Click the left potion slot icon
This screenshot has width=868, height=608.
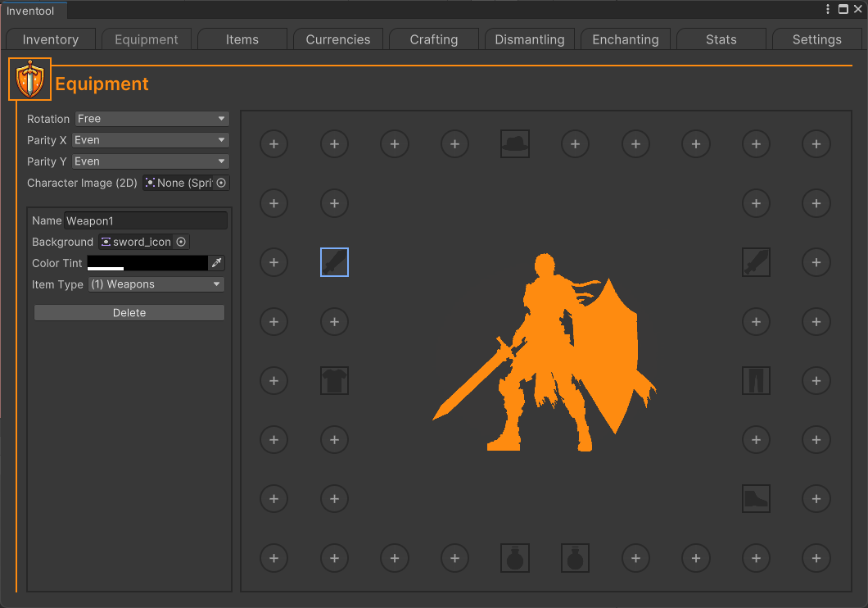click(515, 558)
